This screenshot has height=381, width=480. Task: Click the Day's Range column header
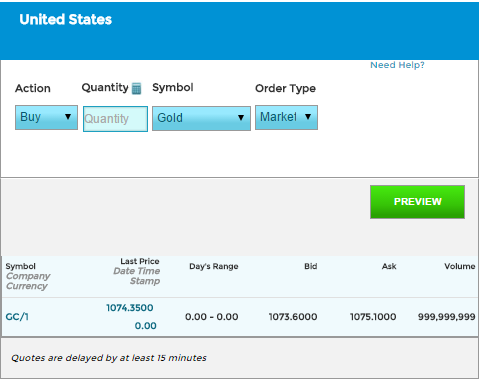point(214,266)
